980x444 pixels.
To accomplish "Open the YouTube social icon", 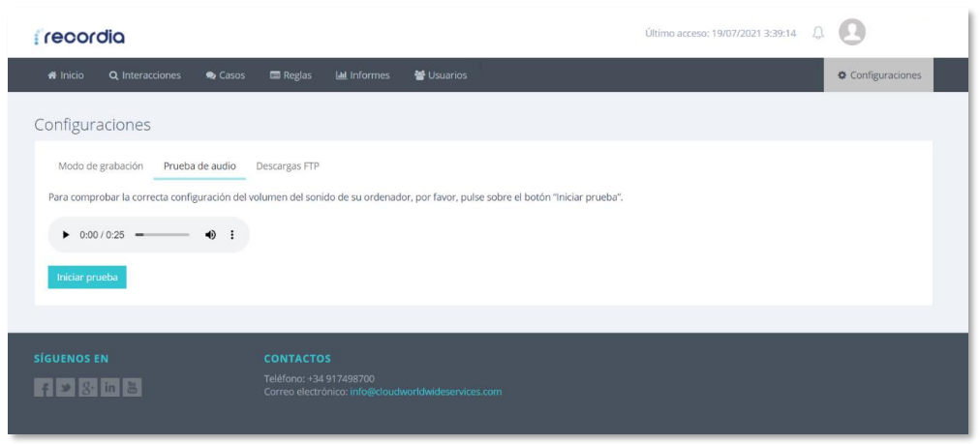I will point(132,388).
